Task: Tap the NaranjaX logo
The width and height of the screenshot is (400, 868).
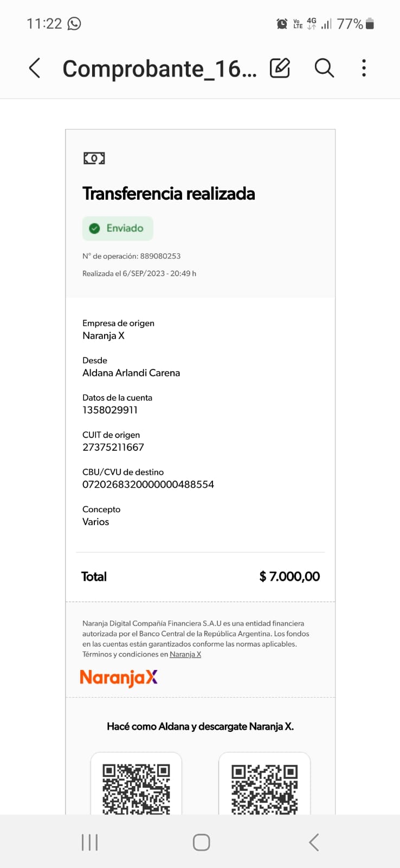Action: [x=119, y=678]
